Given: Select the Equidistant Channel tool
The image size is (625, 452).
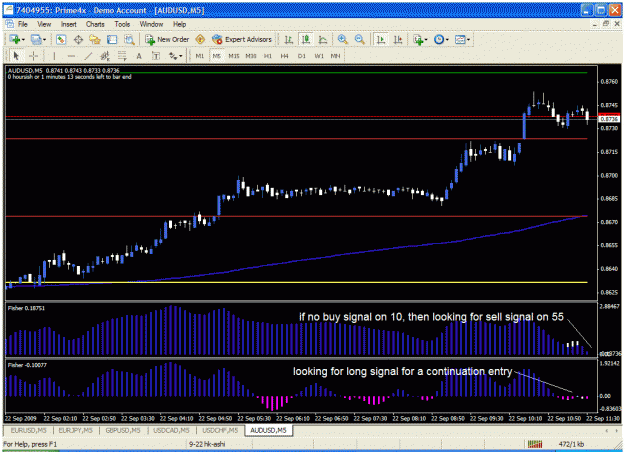Looking at the screenshot, I should [105, 56].
